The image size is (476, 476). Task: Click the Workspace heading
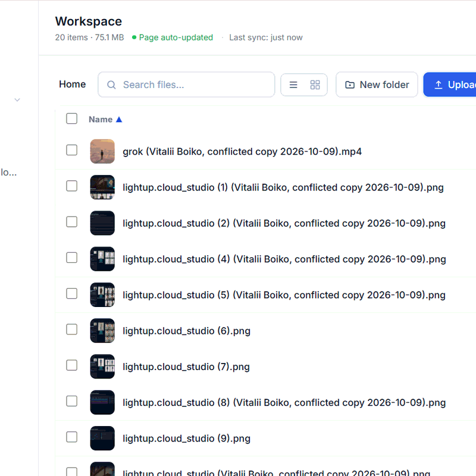click(x=88, y=21)
